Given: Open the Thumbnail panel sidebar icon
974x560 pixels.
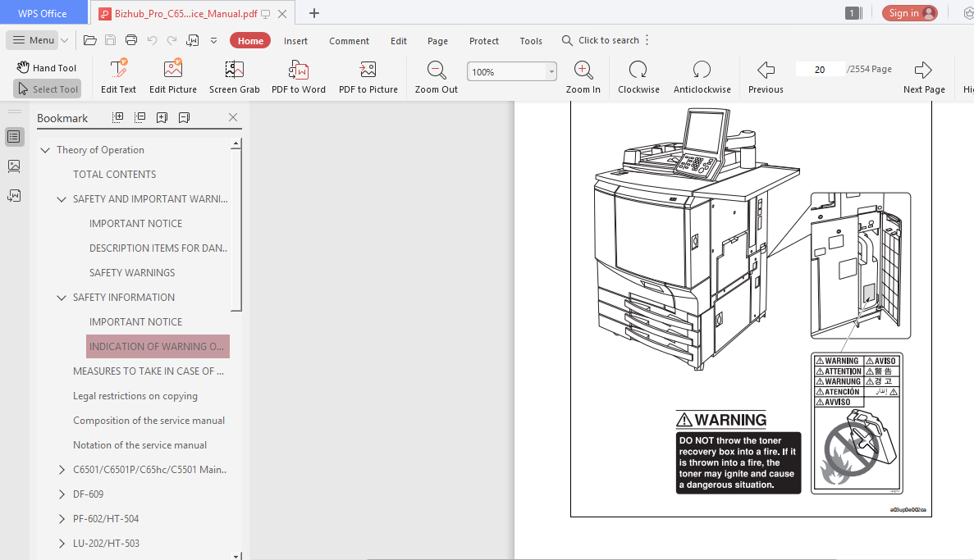Looking at the screenshot, I should (x=14, y=166).
